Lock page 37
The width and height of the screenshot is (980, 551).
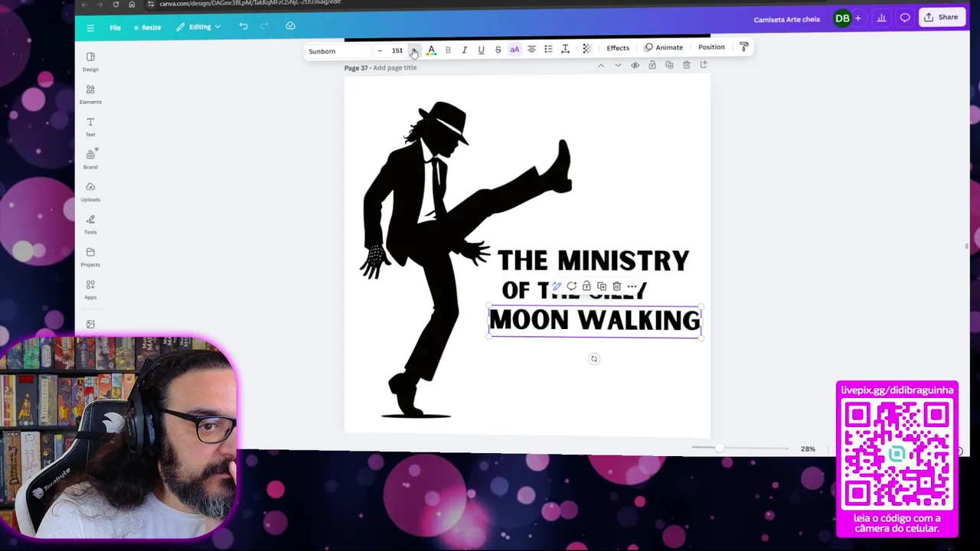(652, 65)
